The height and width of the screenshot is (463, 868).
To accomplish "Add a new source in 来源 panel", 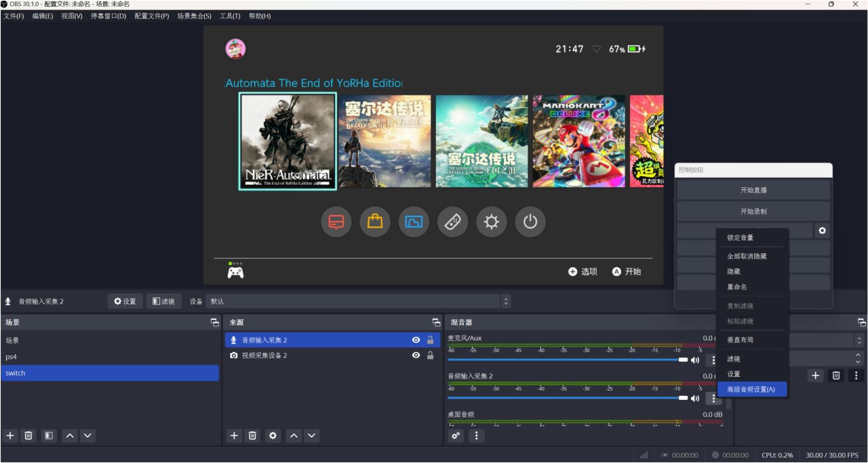I will (234, 436).
